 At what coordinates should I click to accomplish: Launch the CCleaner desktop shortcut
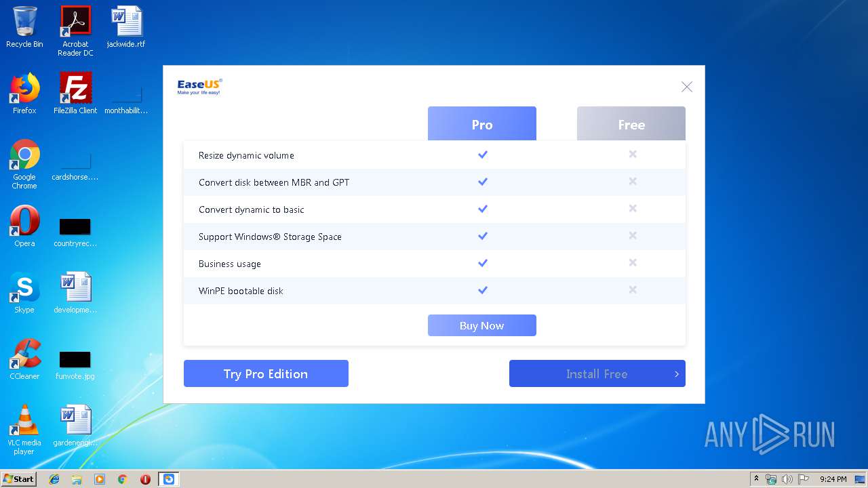24,359
